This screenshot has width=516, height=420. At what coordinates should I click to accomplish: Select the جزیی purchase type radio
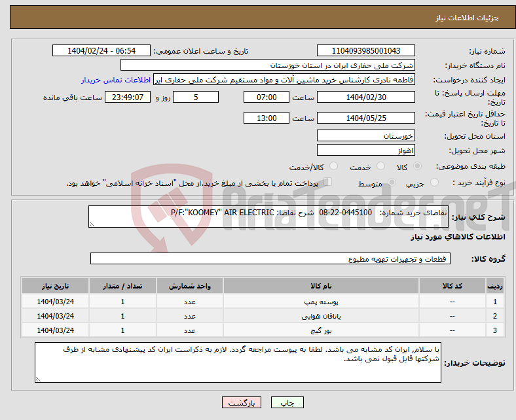coord(434,183)
